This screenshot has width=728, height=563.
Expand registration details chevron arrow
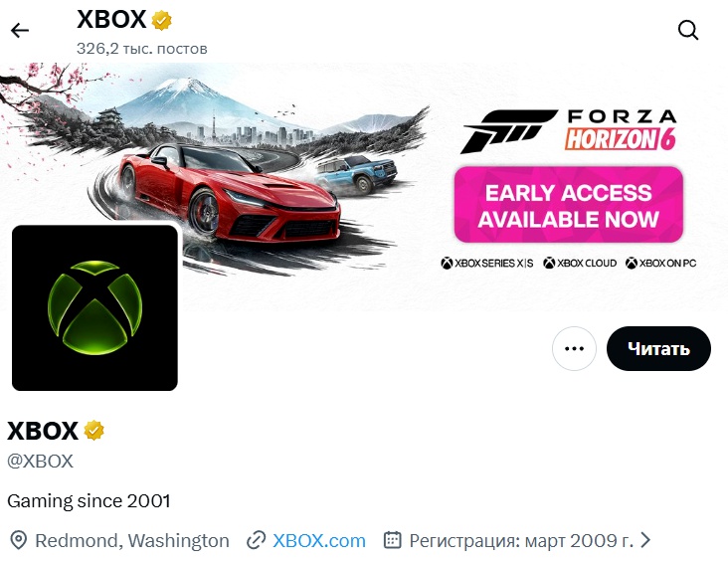point(645,540)
